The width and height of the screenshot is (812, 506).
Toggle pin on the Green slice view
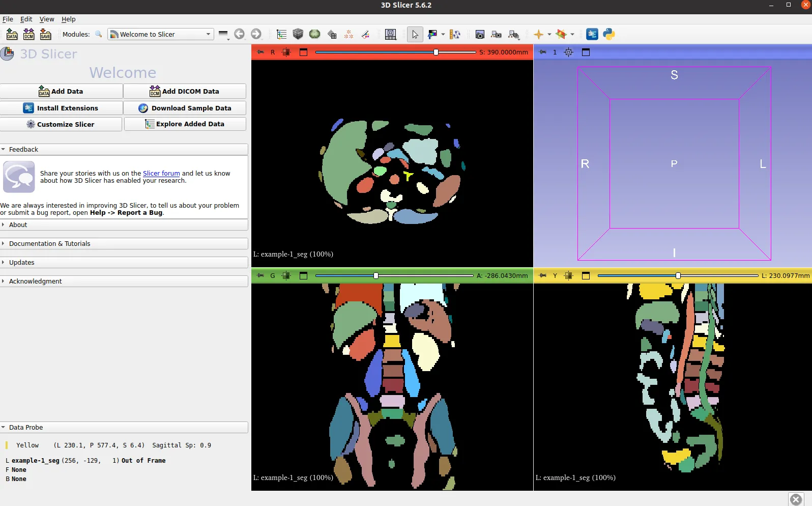click(260, 275)
